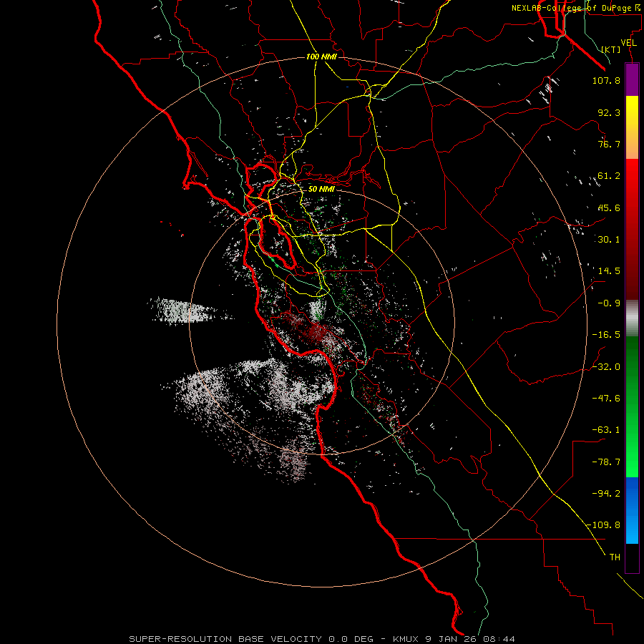Select the -109.8 scale value
The width and height of the screenshot is (644, 644).
coord(604,525)
